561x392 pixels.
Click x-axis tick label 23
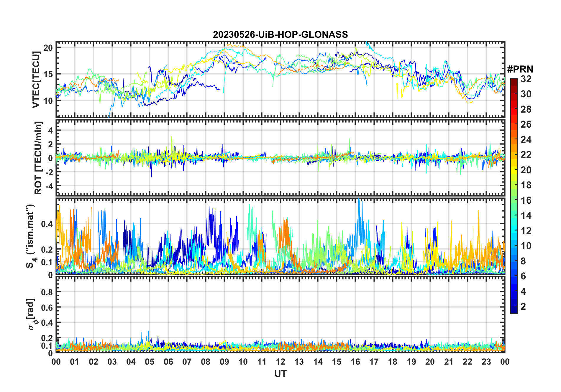pyautogui.click(x=486, y=362)
